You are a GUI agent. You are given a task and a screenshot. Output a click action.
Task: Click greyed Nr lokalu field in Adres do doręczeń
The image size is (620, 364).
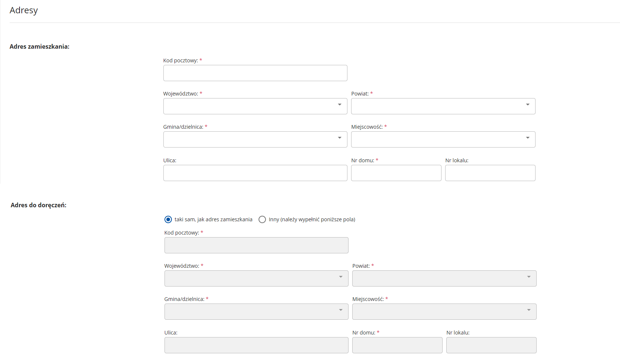click(x=491, y=345)
